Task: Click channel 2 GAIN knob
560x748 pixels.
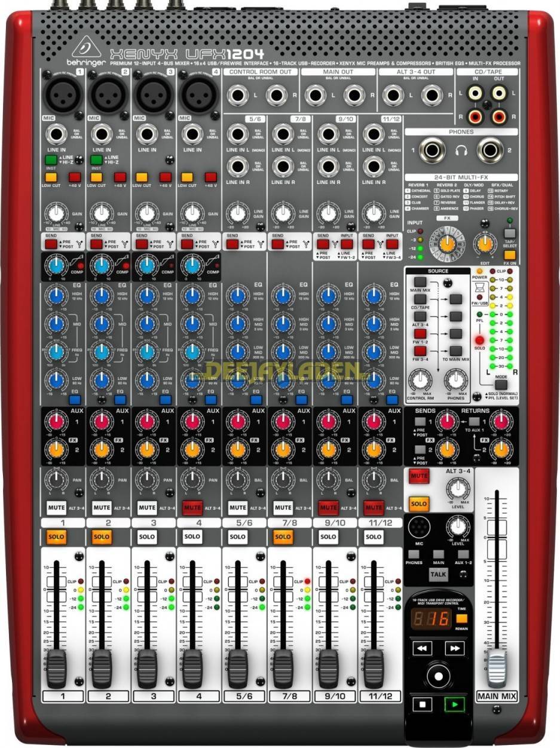Action: pos(102,213)
